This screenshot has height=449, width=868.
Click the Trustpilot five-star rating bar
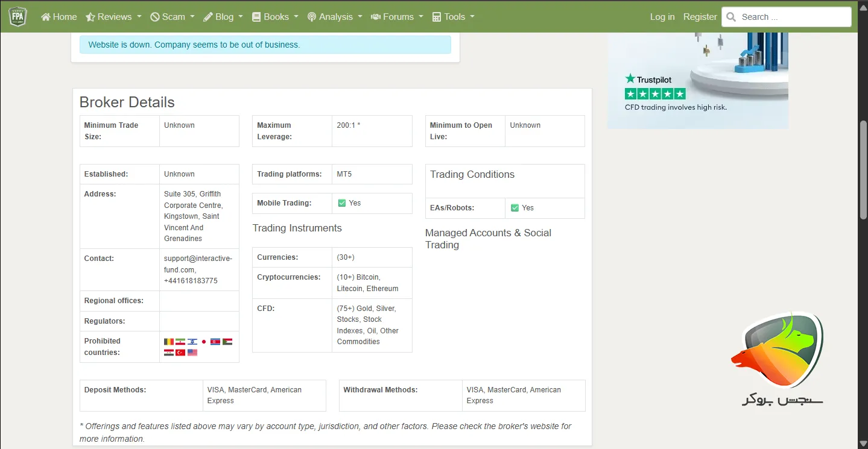coord(655,94)
